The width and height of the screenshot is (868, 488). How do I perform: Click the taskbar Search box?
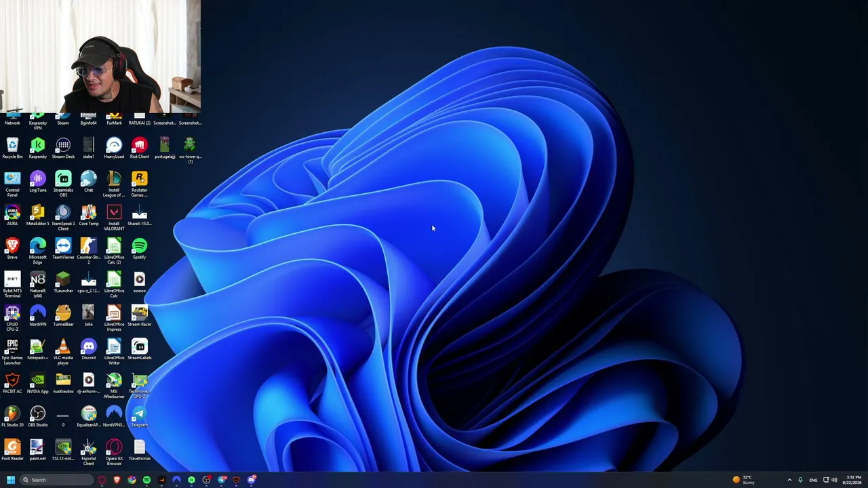coord(56,480)
